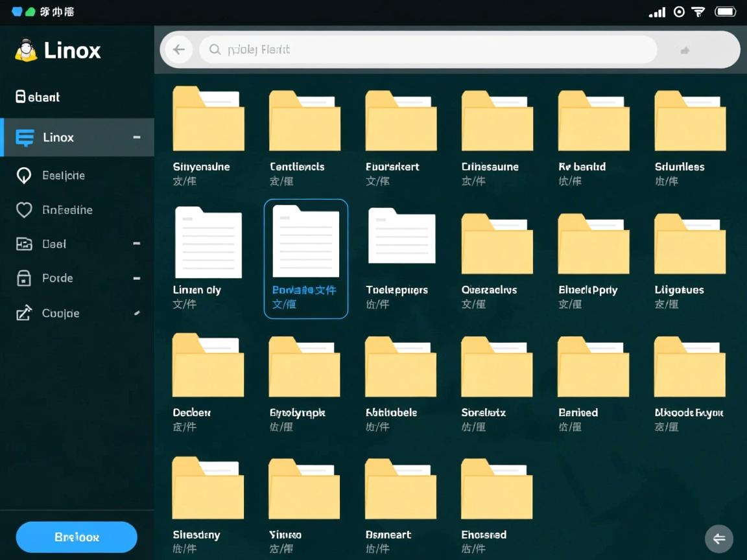747x560 pixels.
Task: Open the Decben folder
Action: point(207,366)
